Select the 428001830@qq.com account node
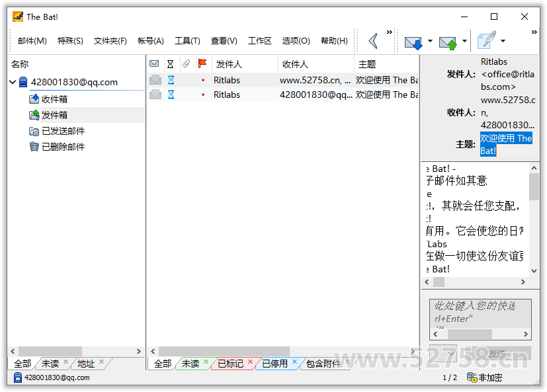The width and height of the screenshot is (547, 392). coord(74,83)
